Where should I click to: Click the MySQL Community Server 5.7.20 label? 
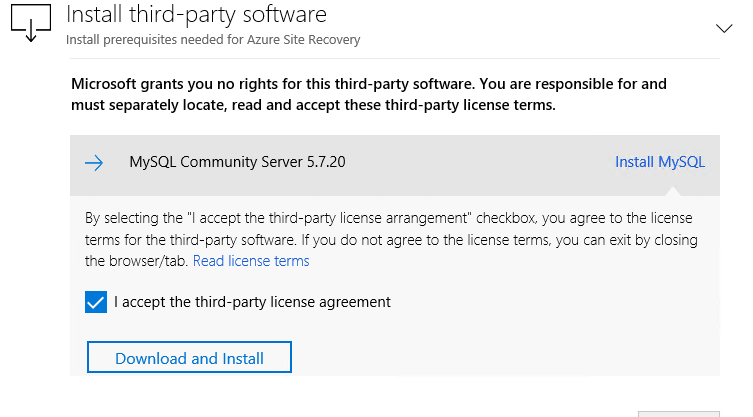click(237, 162)
